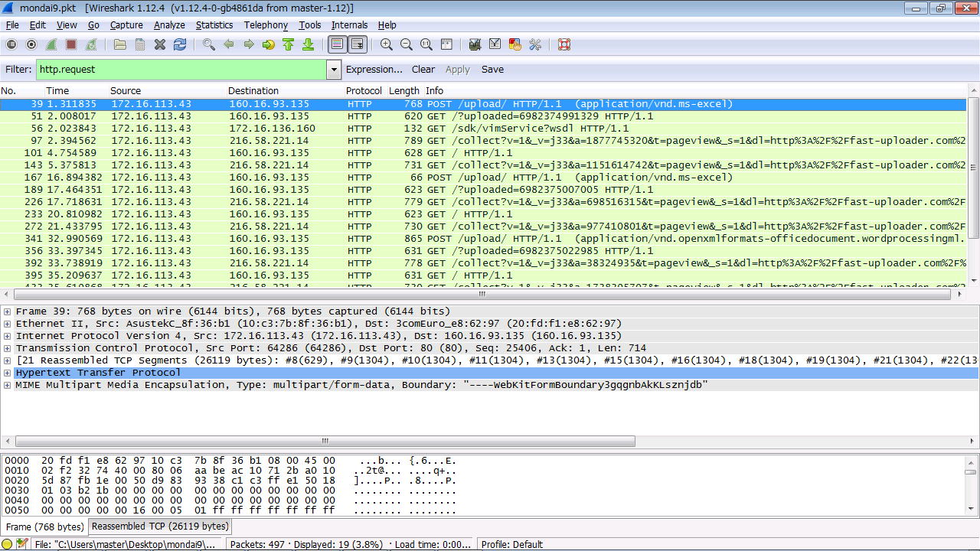
Task: Open the Internals menu
Action: (349, 25)
